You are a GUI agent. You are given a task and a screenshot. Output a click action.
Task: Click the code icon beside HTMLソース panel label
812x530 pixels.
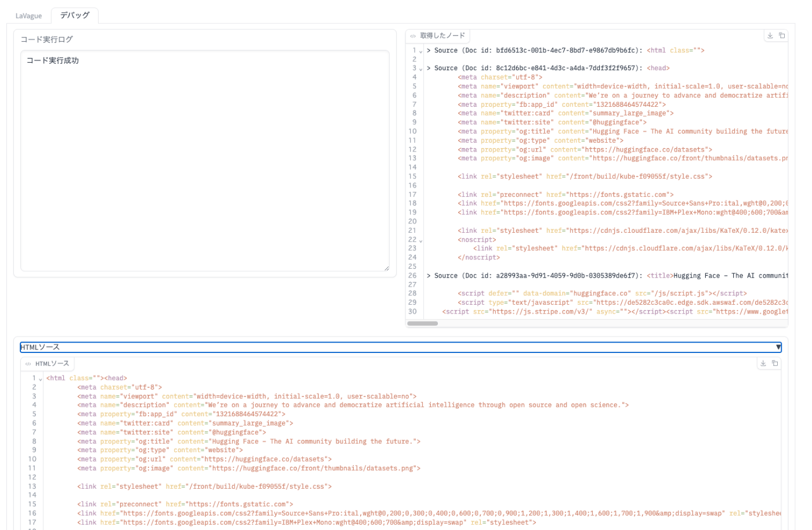[28, 364]
